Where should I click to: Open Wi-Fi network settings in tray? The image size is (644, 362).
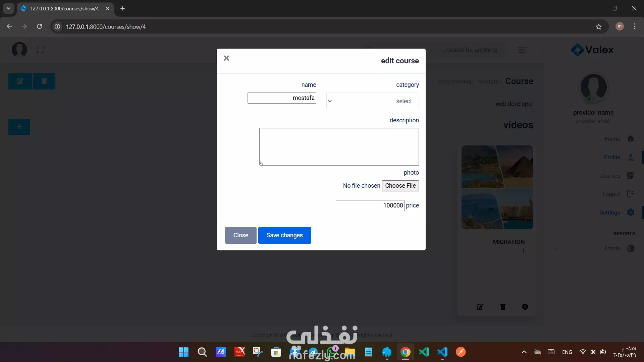[x=583, y=352]
